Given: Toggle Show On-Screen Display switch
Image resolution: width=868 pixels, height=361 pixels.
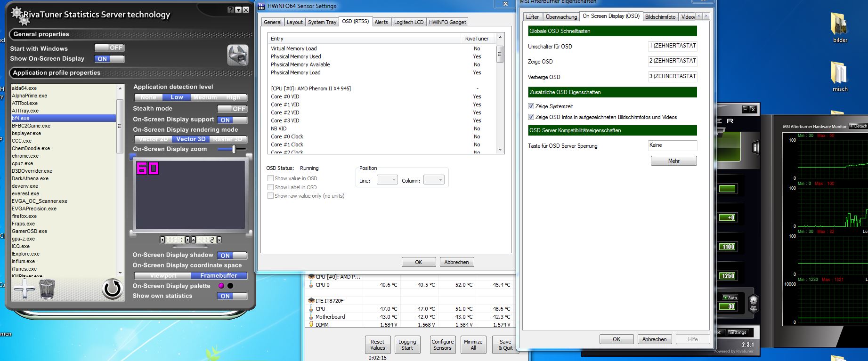Looking at the screenshot, I should [109, 59].
